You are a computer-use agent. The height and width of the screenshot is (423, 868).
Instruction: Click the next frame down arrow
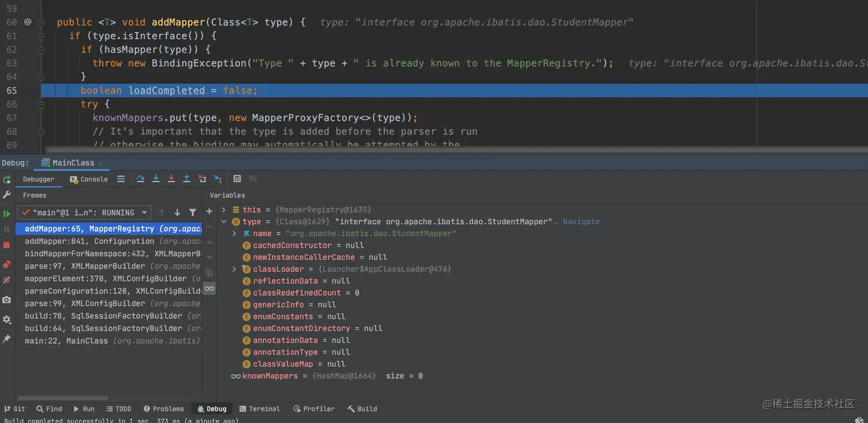click(x=177, y=213)
